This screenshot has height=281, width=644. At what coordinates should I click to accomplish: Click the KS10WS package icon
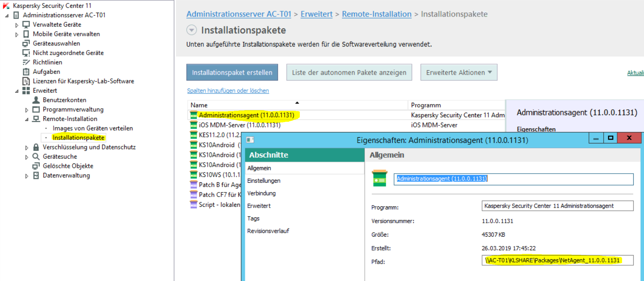click(x=193, y=175)
